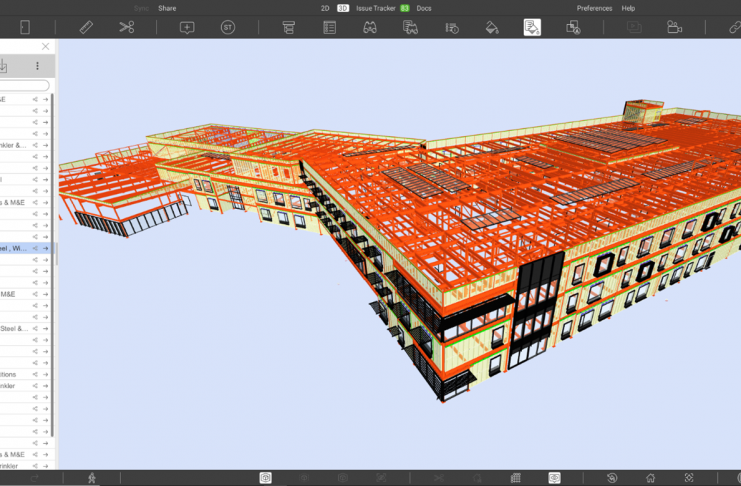The height and width of the screenshot is (486, 741).
Task: Open the binoculars search tool
Action: (369, 27)
